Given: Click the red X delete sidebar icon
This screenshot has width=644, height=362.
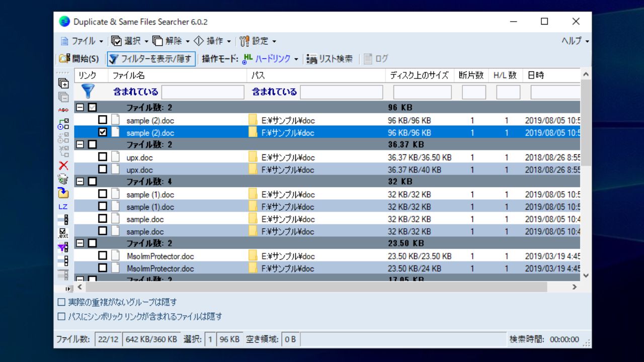Looking at the screenshot, I should [x=63, y=165].
